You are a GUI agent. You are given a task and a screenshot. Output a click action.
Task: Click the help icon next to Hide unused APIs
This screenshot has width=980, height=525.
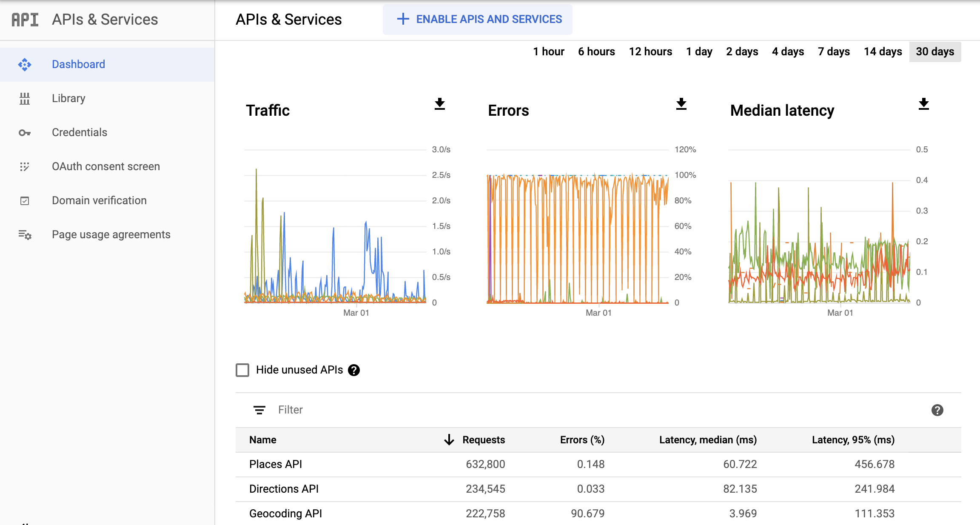355,370
